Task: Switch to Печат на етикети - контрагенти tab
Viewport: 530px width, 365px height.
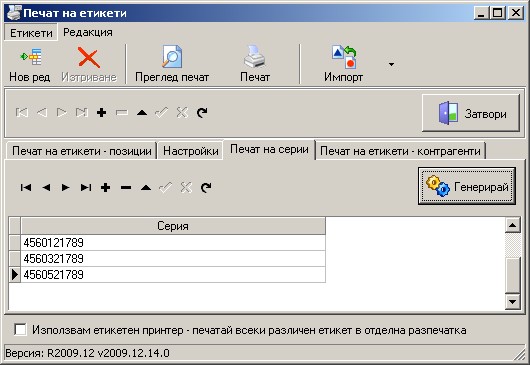Action: coord(401,151)
